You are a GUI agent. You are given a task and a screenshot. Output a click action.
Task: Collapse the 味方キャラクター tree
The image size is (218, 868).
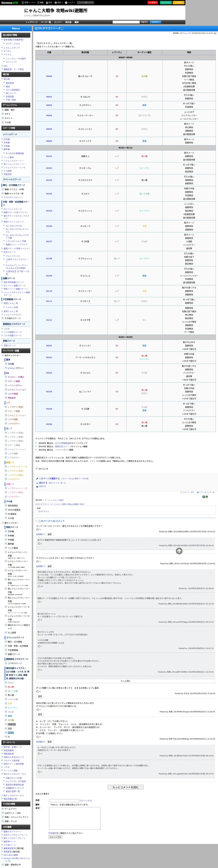[3, 355]
